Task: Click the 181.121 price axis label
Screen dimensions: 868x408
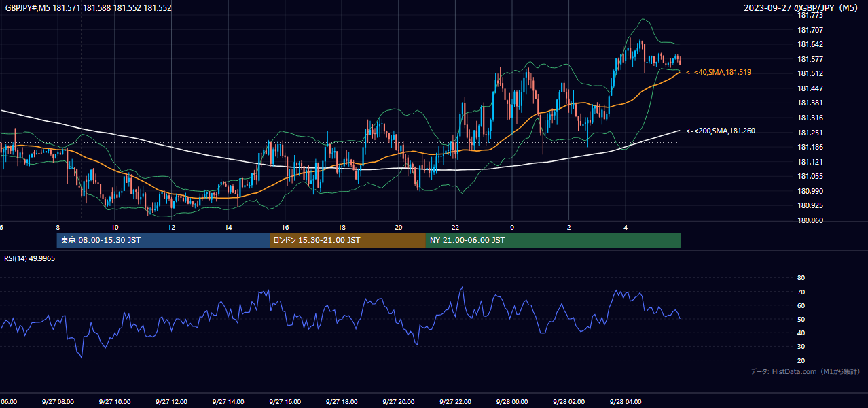Action: coord(810,162)
